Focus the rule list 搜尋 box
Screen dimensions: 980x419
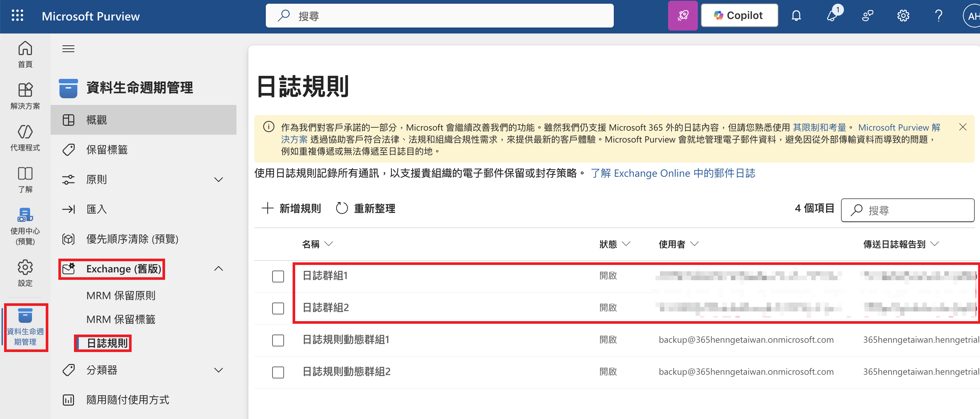[908, 210]
